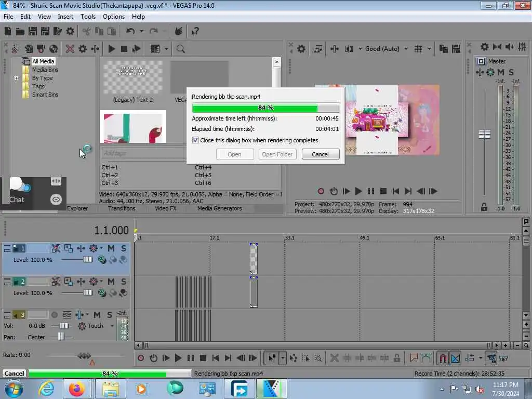This screenshot has width=532, height=399.
Task: Stop playback in the Video Preview transport
Action: pos(383,191)
